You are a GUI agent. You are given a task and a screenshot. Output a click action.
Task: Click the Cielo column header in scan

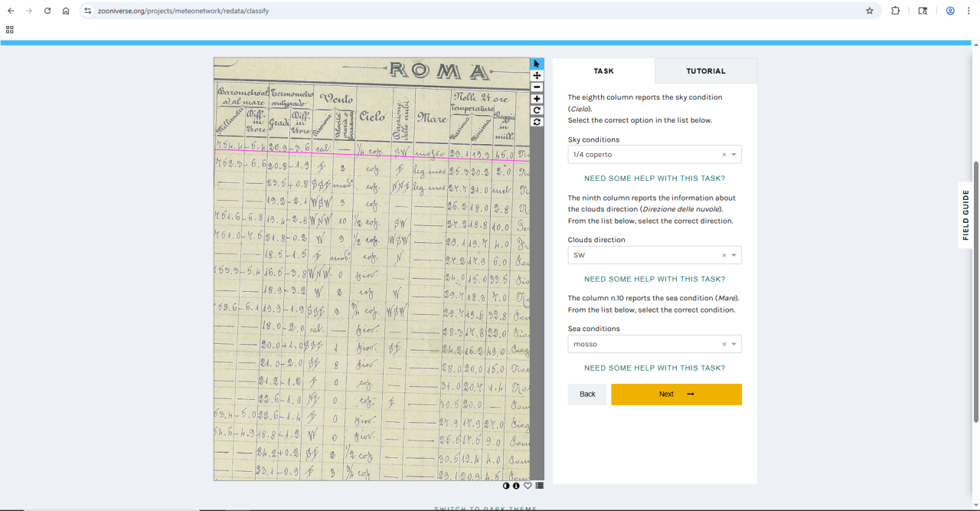[x=372, y=116]
